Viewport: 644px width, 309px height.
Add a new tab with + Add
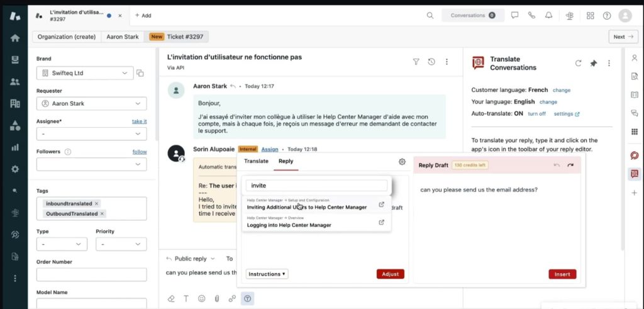tap(143, 16)
